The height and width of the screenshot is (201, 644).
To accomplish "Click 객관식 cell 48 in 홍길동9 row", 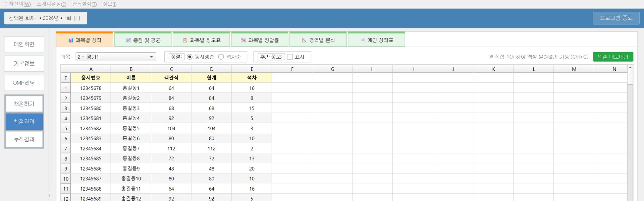I will [171, 169].
